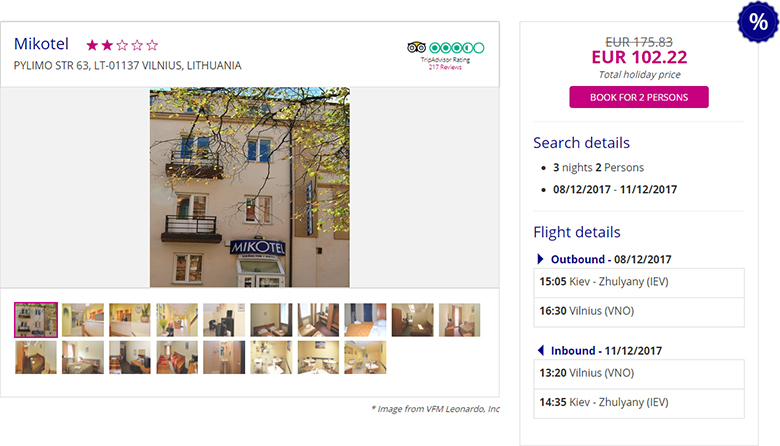
Task: Click the 13:20 Vilnius departure row
Action: (639, 374)
